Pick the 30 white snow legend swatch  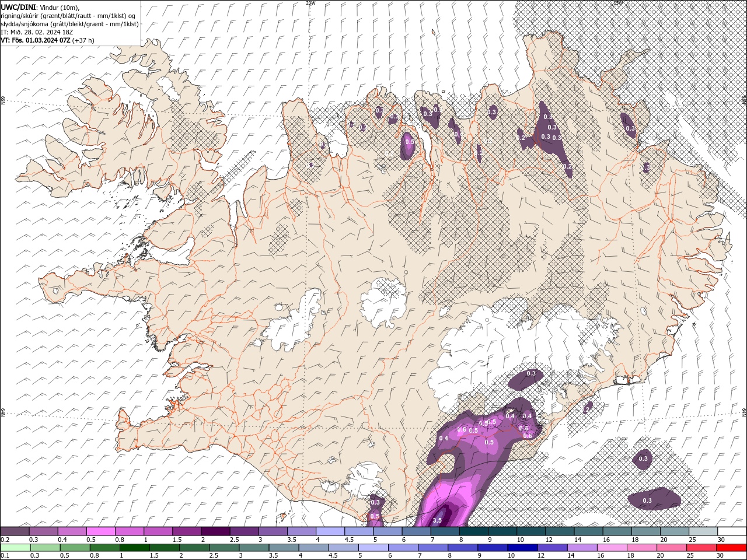pos(732,531)
